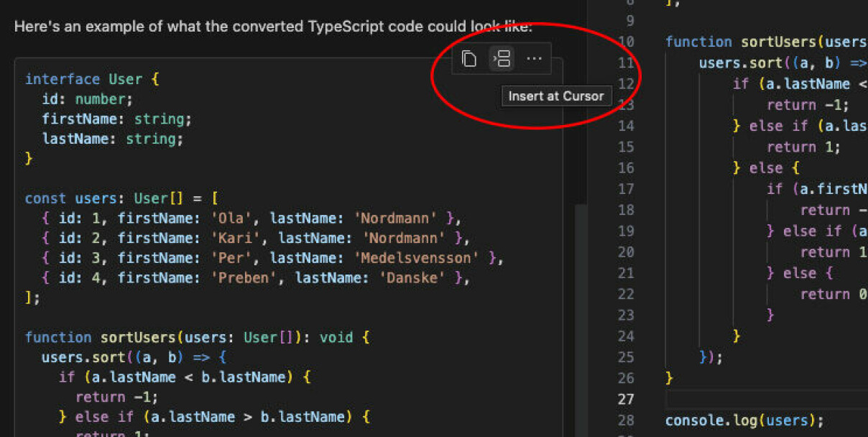Click the user row with firstName 'Preben'
868x437 pixels.
click(x=255, y=277)
